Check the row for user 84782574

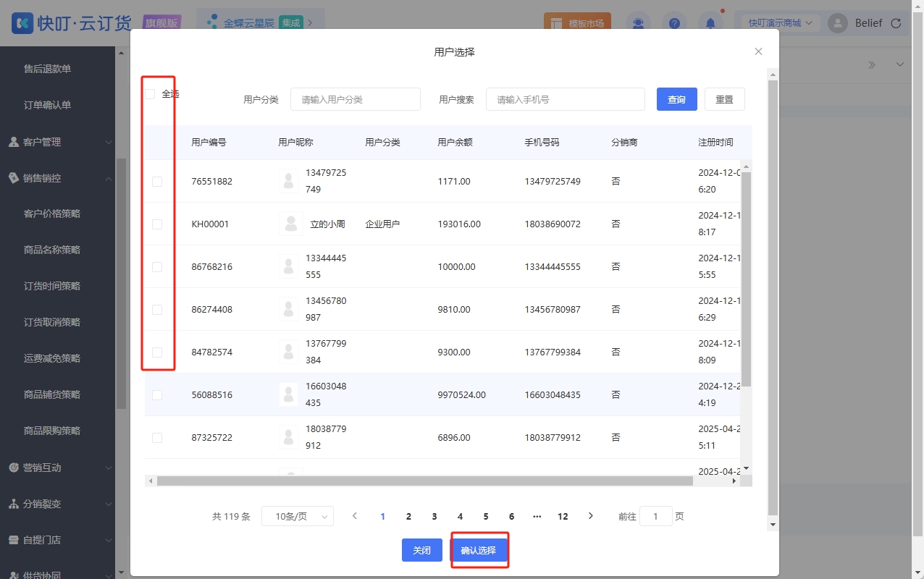(157, 352)
